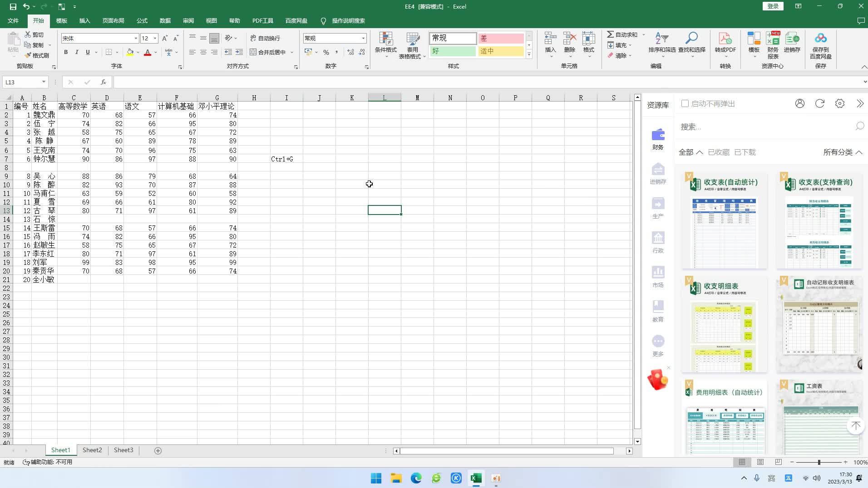Switch to the 插入 ribbon tab

84,20
